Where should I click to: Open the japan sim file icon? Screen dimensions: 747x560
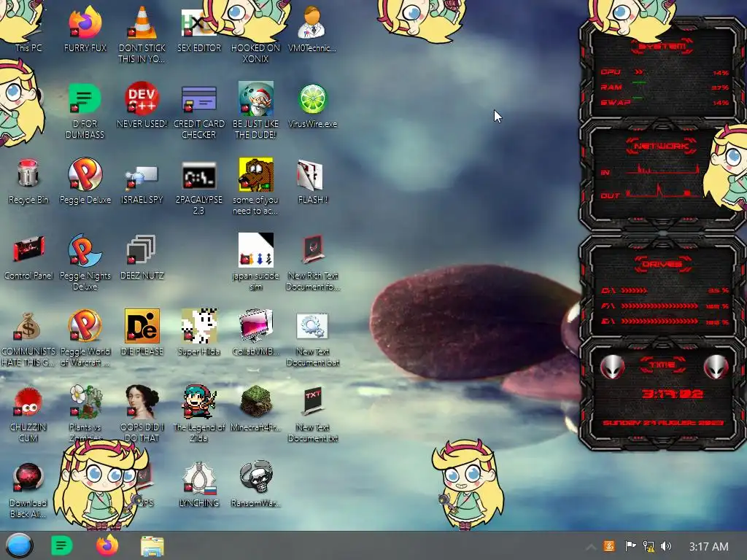click(x=256, y=249)
